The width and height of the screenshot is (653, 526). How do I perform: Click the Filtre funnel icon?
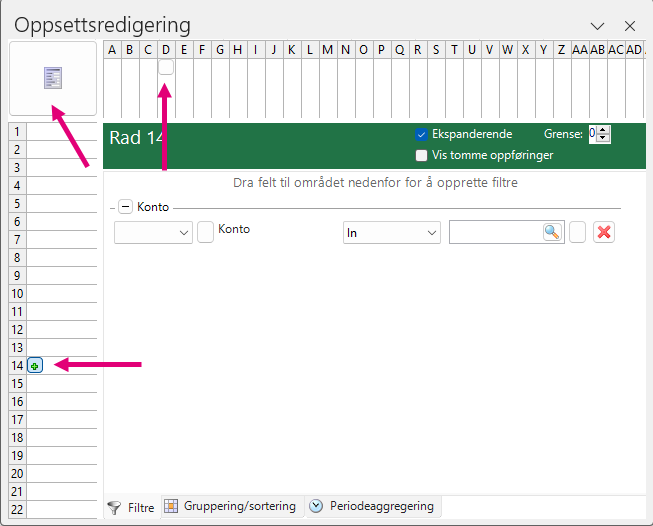click(x=114, y=508)
